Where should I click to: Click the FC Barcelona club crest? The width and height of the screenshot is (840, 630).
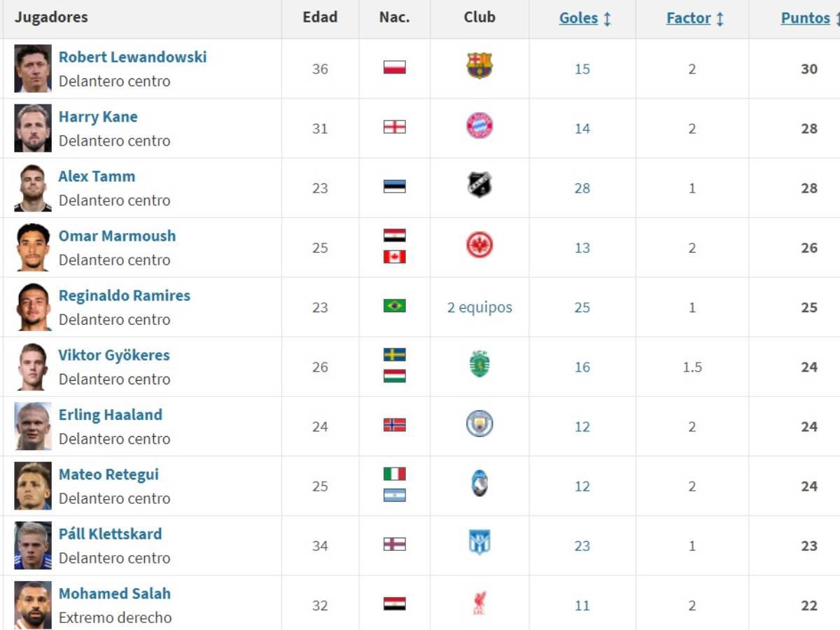[479, 66]
